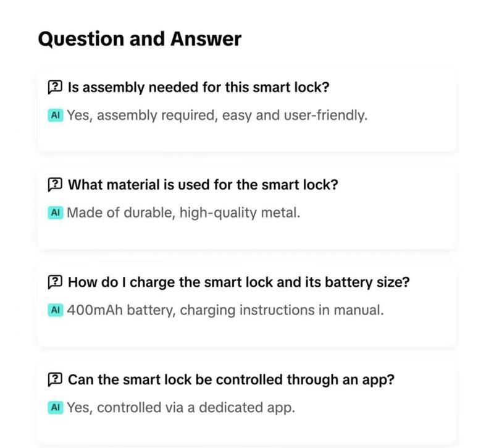The image size is (494, 448).
Task: Select the answer "Yes, assembly required, easy and user-friendly."
Action: [217, 116]
